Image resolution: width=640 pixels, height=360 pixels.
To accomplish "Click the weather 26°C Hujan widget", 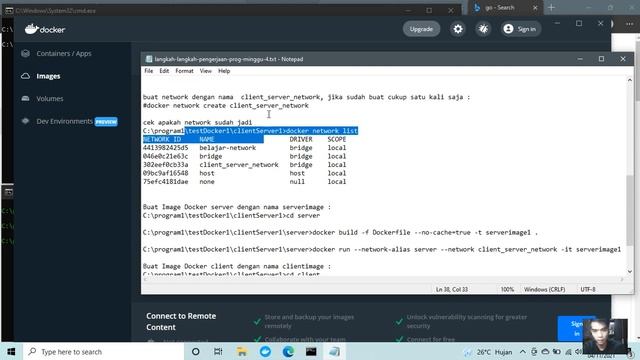I will pos(488,352).
